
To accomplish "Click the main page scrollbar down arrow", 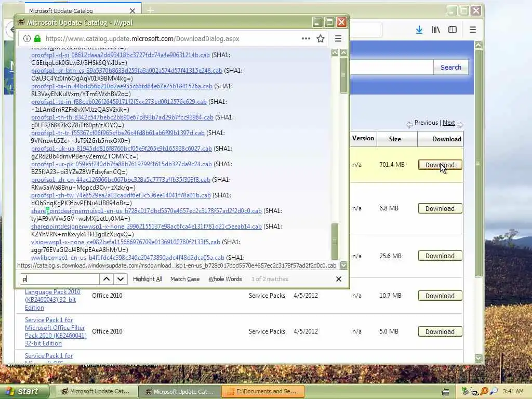I will pyautogui.click(x=478, y=358).
